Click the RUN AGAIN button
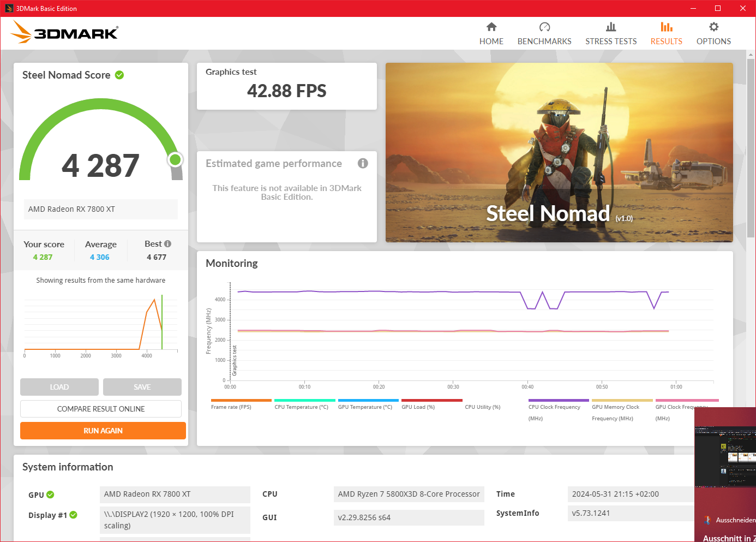This screenshot has width=756, height=542. (x=103, y=431)
